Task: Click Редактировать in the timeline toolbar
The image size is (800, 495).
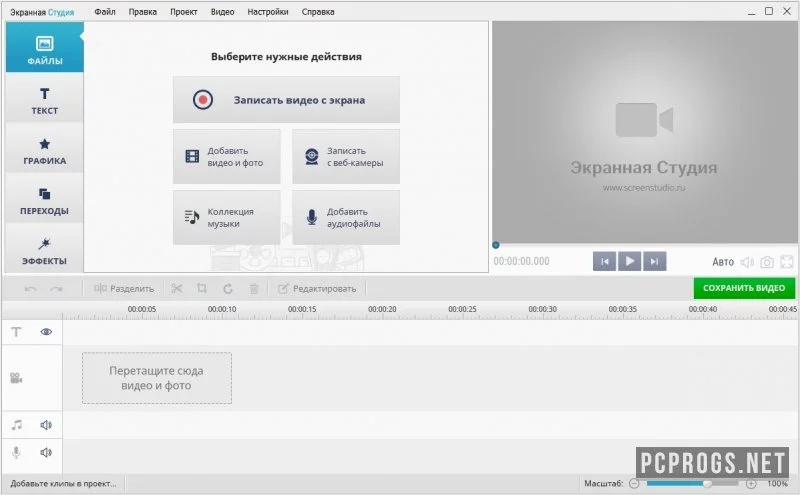Action: coord(317,289)
